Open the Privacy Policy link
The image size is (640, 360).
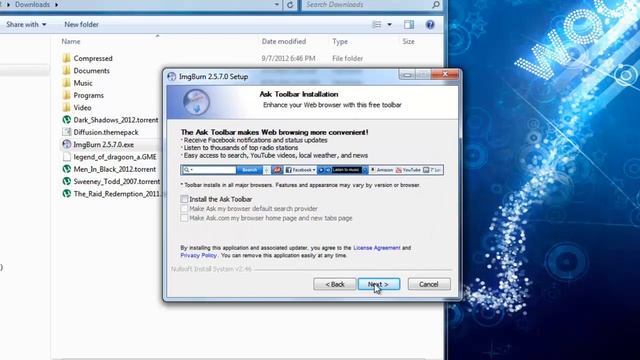coord(198,256)
